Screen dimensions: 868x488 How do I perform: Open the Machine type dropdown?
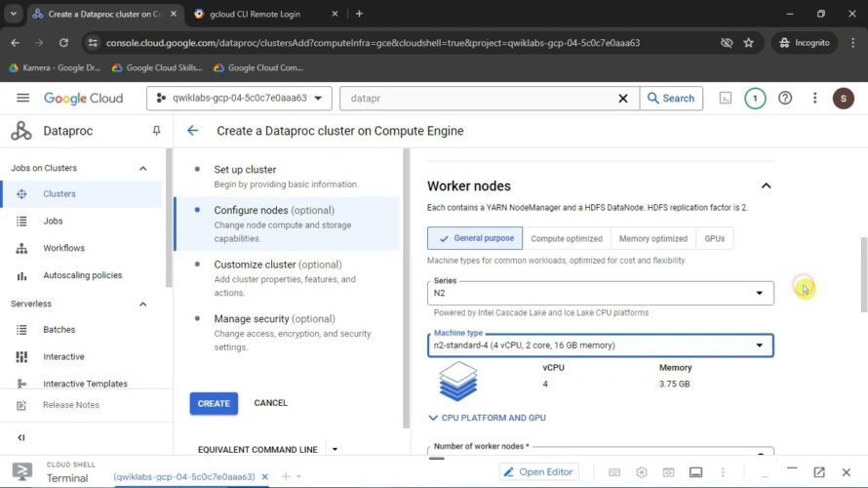coord(600,346)
